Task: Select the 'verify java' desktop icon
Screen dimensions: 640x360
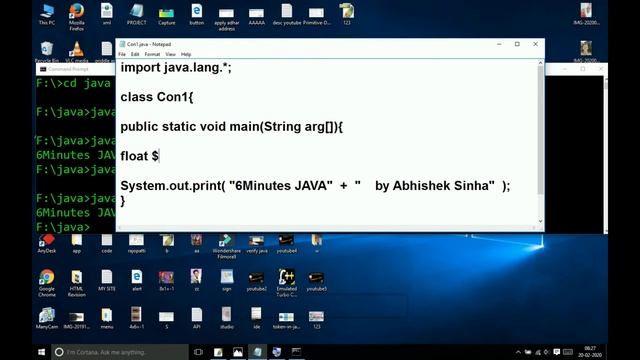Action: [x=257, y=243]
